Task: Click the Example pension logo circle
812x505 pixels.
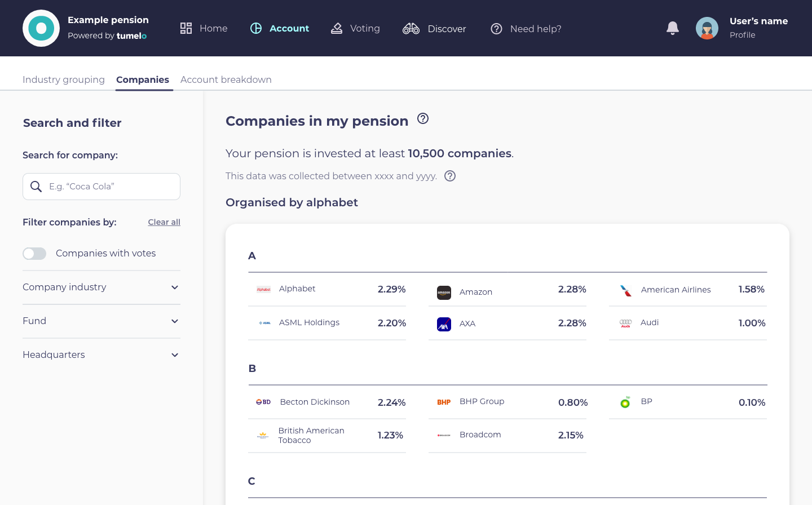Action: 41,28
